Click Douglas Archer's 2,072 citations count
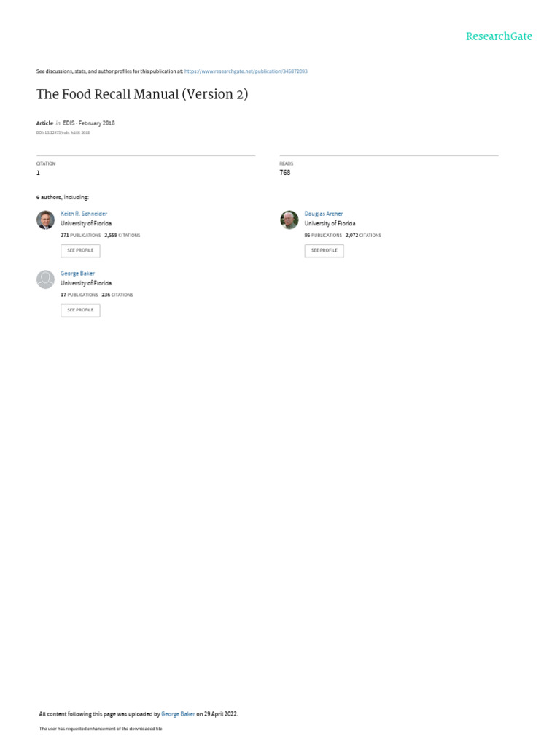560x747 pixels. point(363,236)
